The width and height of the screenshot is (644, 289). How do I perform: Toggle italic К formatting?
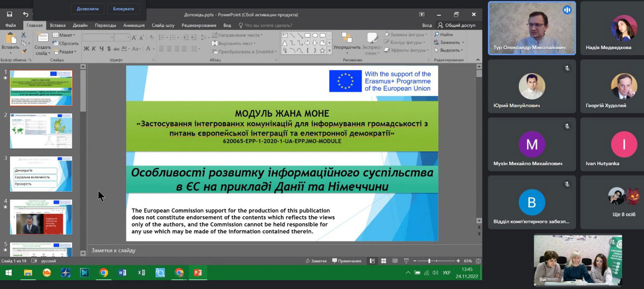(94, 49)
